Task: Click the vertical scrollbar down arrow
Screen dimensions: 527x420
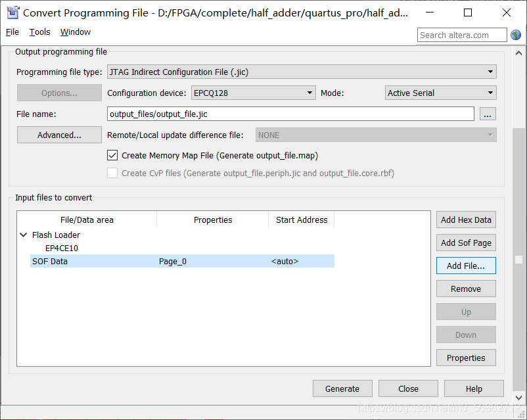Action: click(518, 398)
